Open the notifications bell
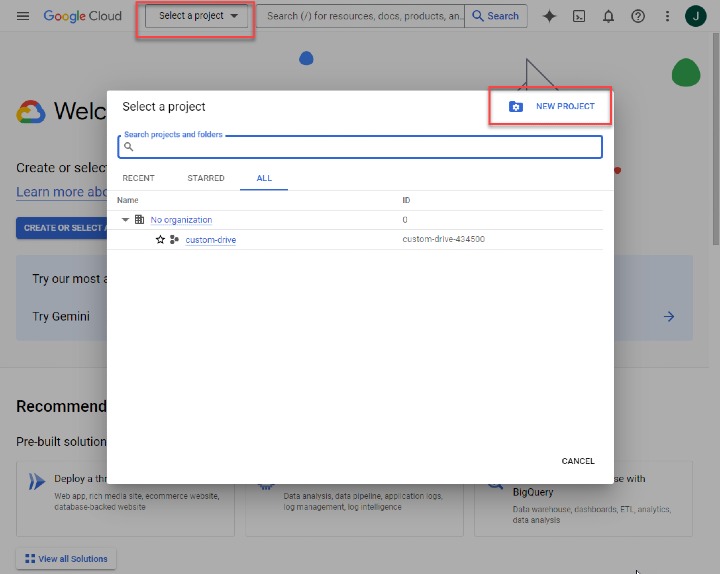 tap(608, 16)
